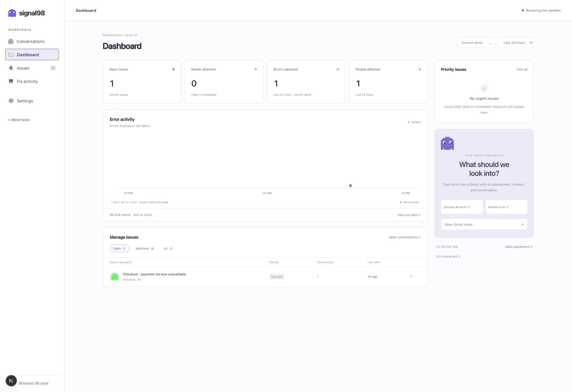Screen dimensions: 572x392
Task: Click the People affected stat card
Action: [x=388, y=82]
